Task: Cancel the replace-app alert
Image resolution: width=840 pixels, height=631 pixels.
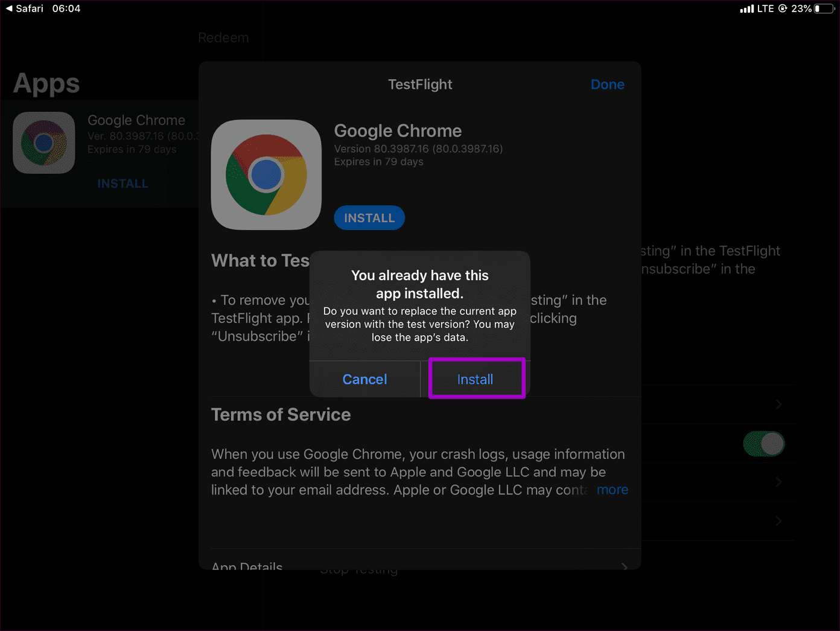Action: [x=364, y=379]
